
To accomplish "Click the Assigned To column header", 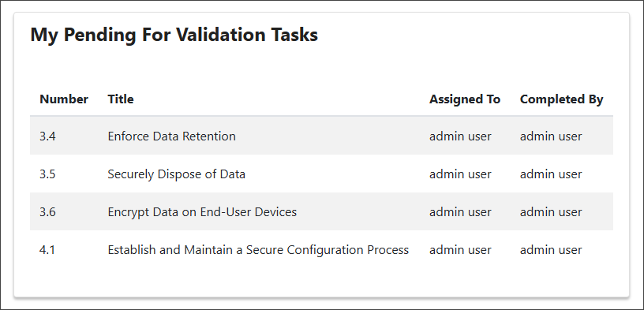I will click(x=465, y=99).
